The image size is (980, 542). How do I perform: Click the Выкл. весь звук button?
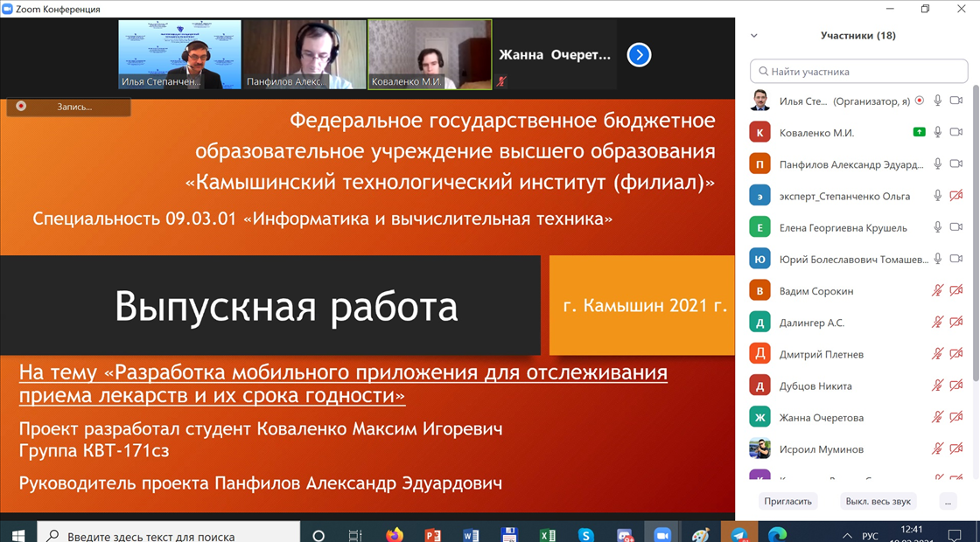tap(878, 502)
